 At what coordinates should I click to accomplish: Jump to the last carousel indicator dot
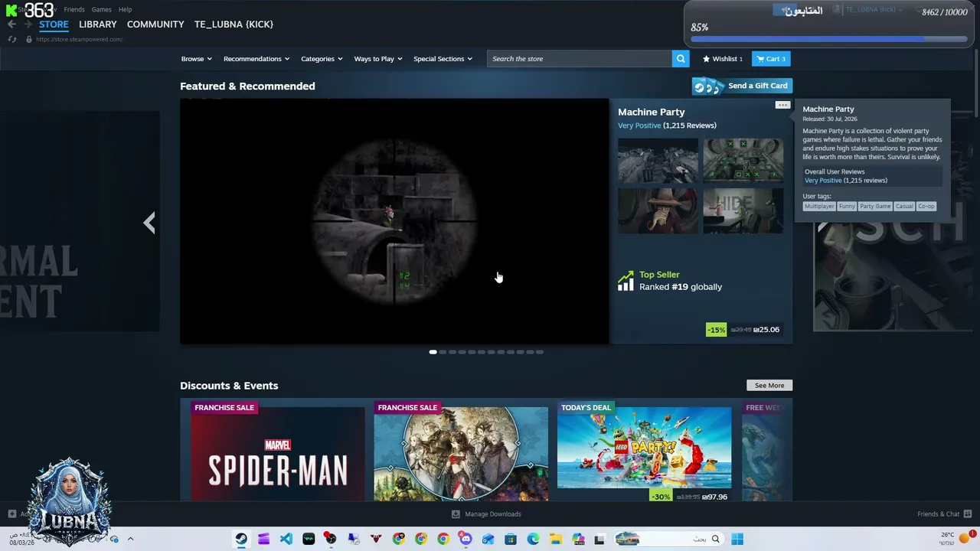[540, 352]
